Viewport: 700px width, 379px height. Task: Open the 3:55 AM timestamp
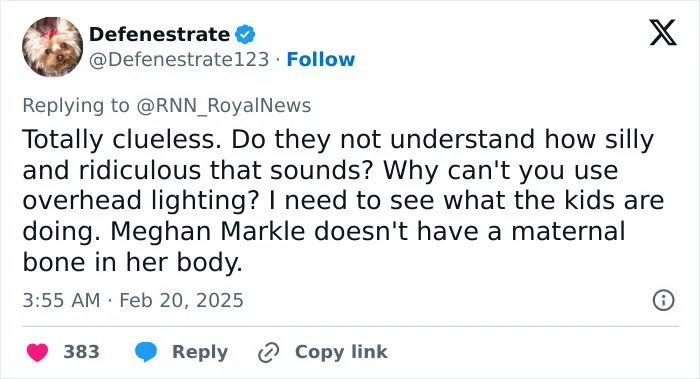[61, 300]
